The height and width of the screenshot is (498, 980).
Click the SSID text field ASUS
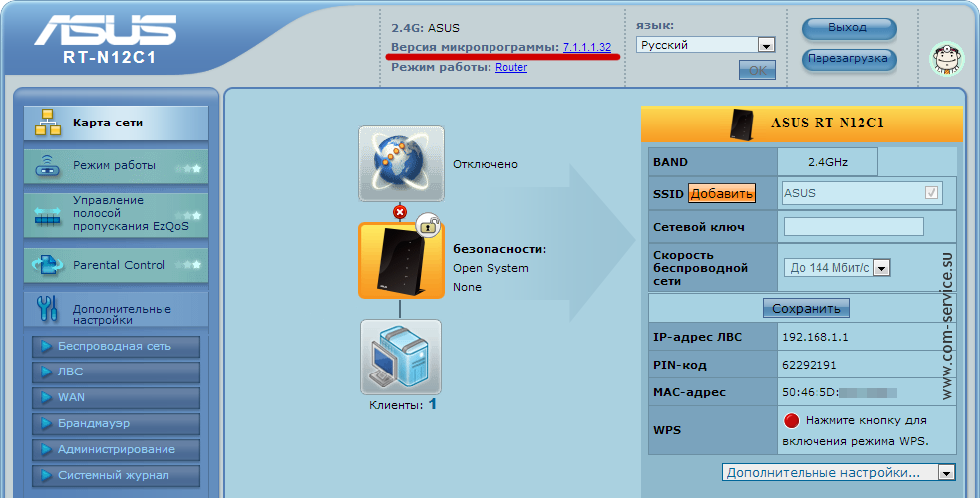tap(862, 193)
